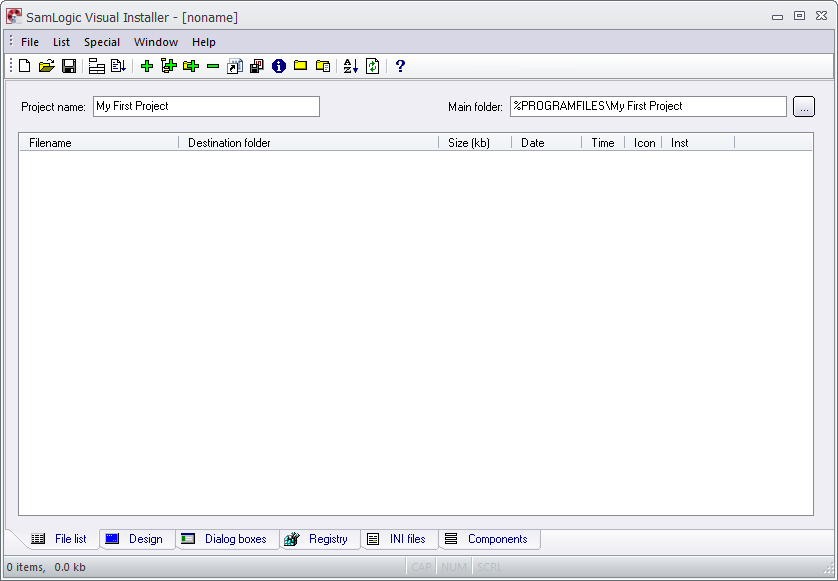Open the Special menu

102,42
